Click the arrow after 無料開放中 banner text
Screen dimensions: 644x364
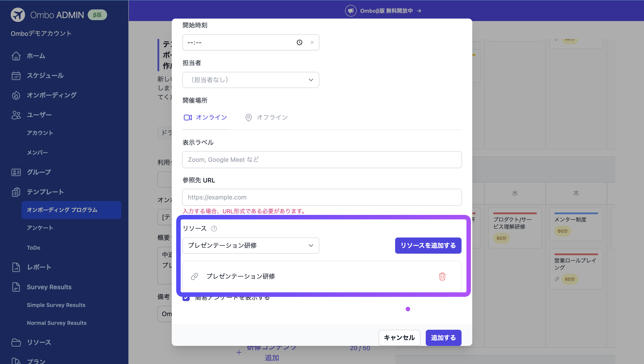pyautogui.click(x=419, y=11)
